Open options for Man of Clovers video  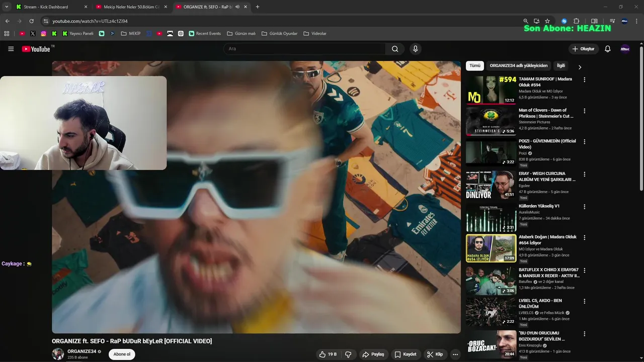point(585,111)
